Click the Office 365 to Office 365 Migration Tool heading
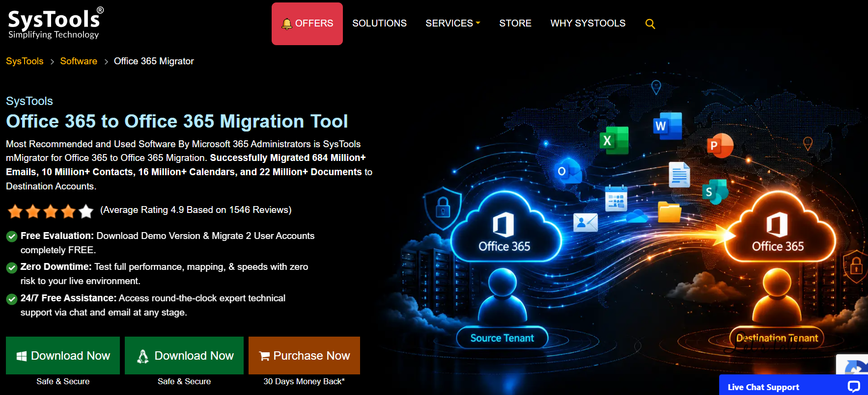Viewport: 868px width, 395px height. [177, 121]
